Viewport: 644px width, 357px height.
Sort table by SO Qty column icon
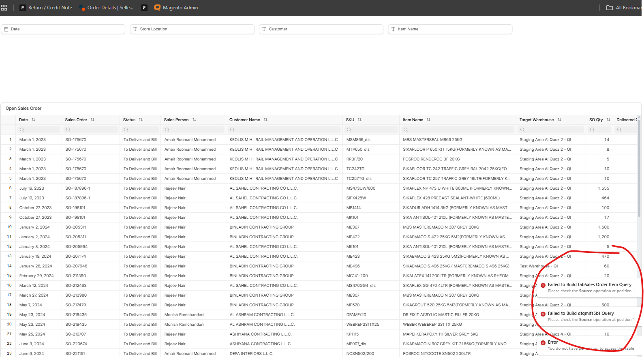pos(608,120)
